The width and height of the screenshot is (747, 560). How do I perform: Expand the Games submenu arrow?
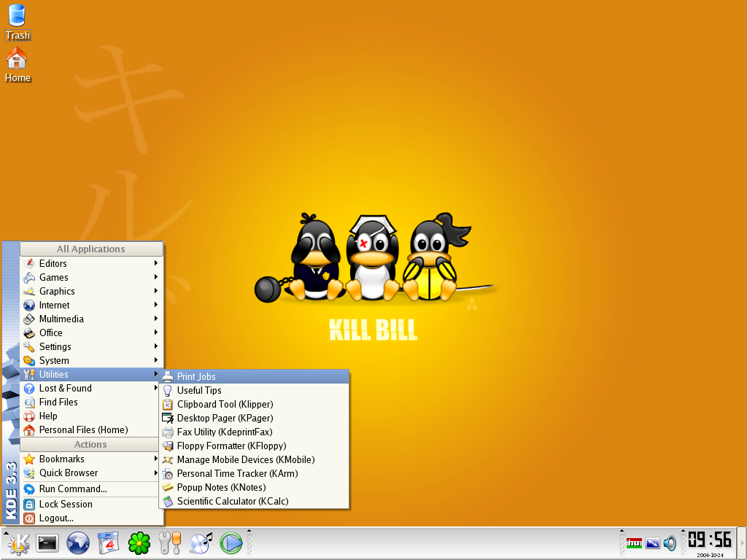pyautogui.click(x=156, y=276)
